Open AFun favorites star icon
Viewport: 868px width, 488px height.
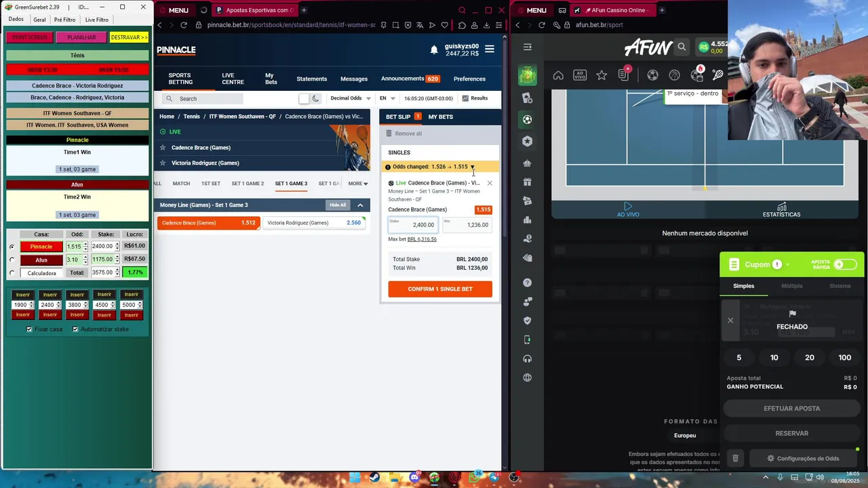601,75
